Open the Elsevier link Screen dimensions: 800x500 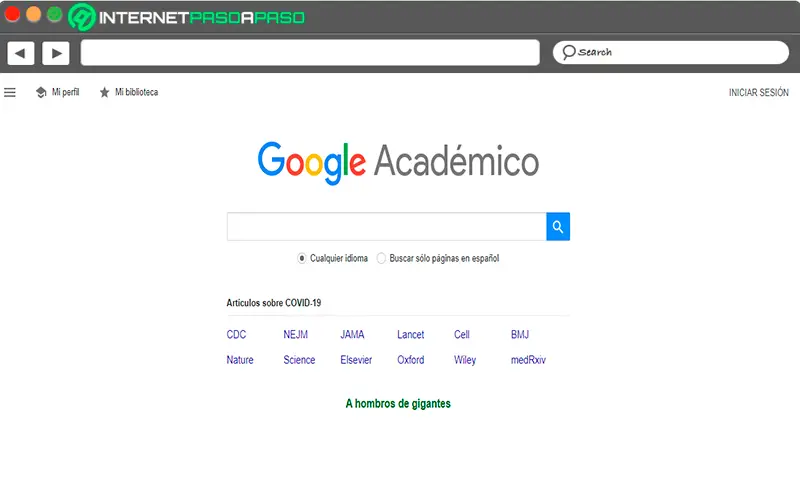point(356,360)
